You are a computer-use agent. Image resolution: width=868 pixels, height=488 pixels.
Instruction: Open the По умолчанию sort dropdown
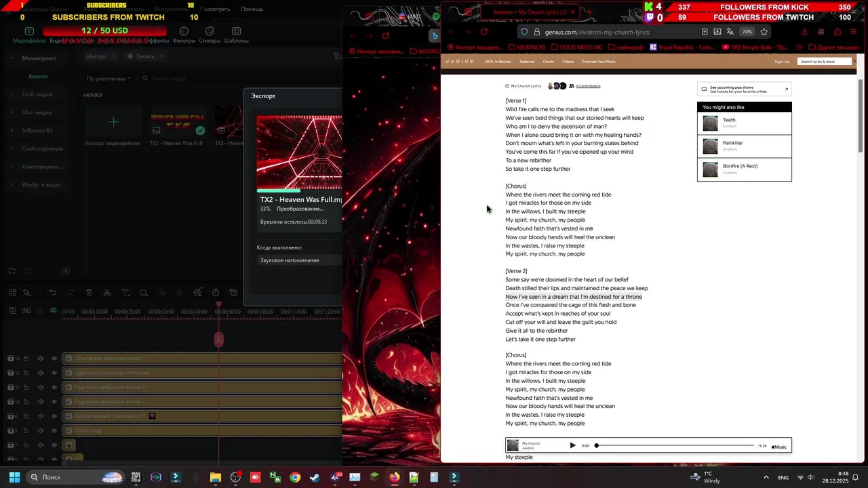point(108,79)
